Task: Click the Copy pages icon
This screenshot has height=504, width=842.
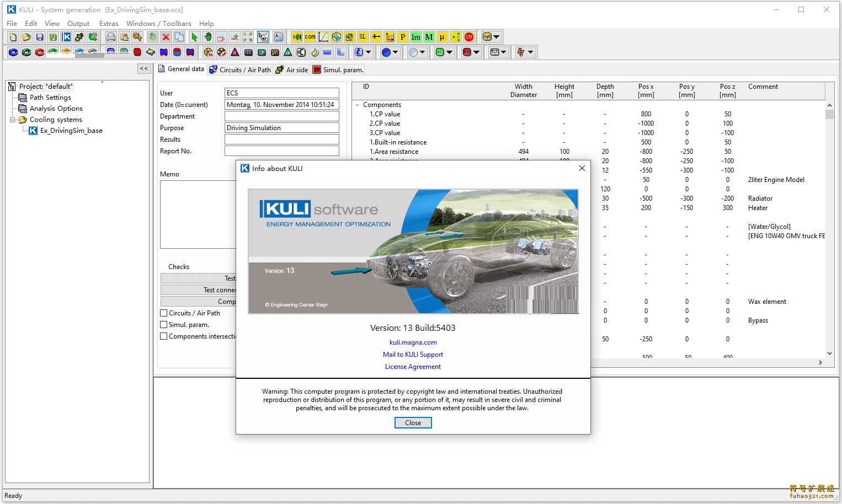Action: 179,37
